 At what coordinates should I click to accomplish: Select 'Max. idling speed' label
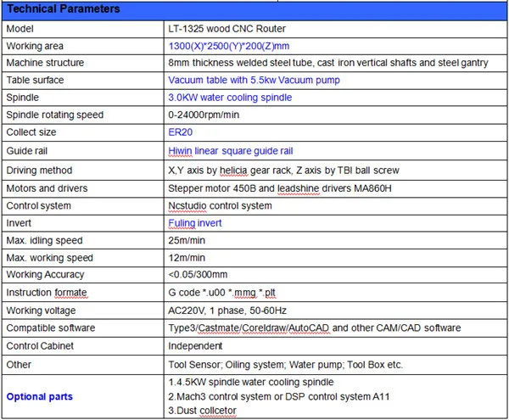[44, 240]
